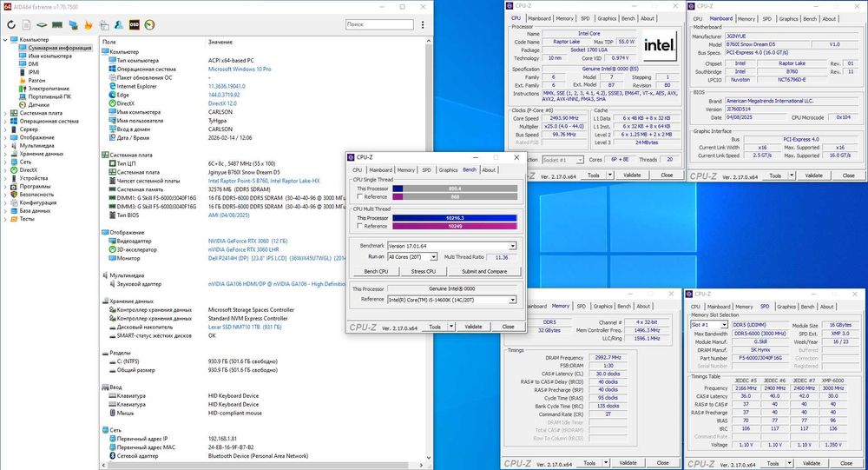Expand the Операционная система tree node
This screenshot has height=470, width=868.
(x=5, y=121)
